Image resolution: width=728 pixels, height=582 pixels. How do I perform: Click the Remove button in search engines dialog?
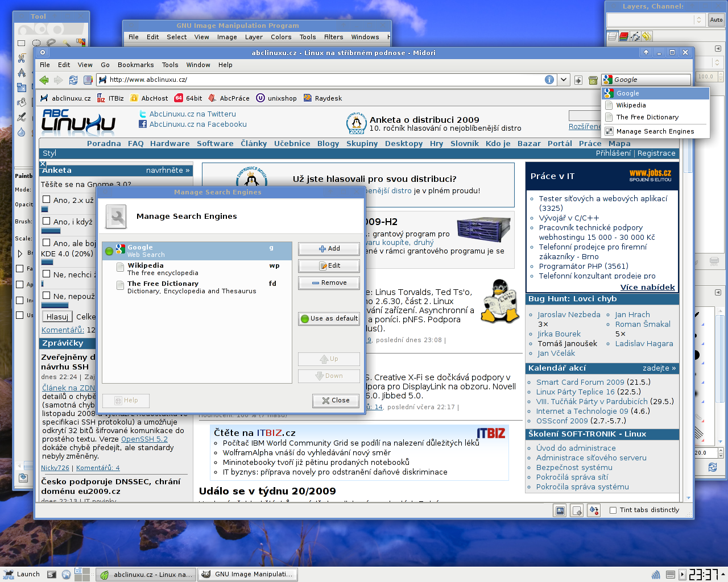[329, 282]
